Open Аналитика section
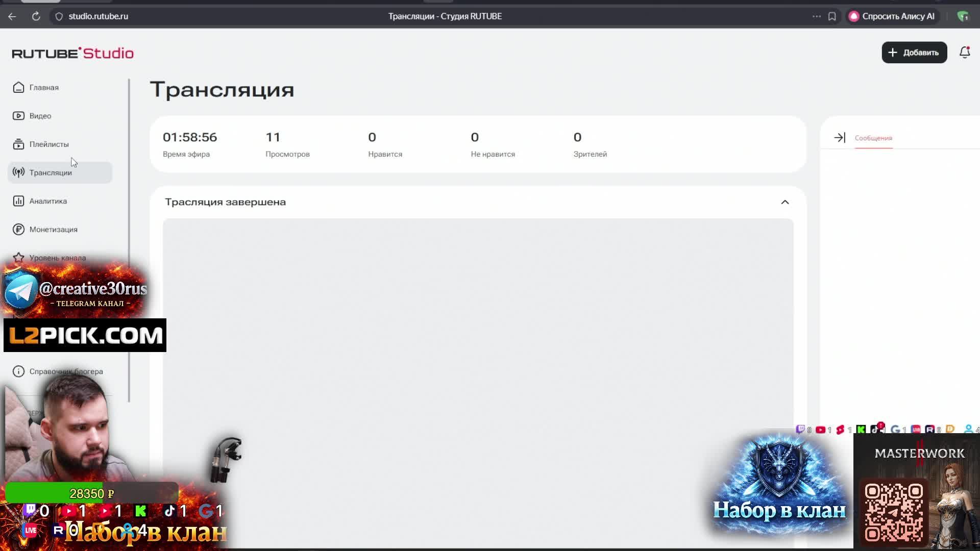The height and width of the screenshot is (551, 980). 47,201
